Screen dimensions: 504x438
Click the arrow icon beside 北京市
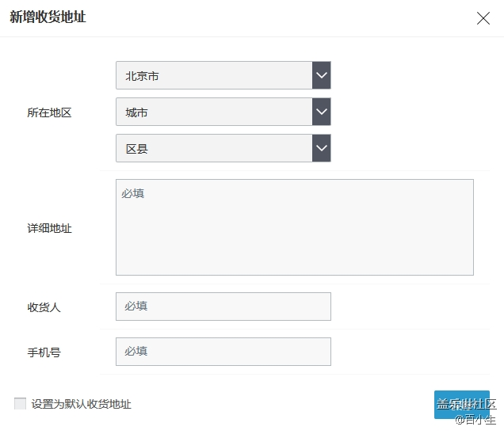point(321,76)
